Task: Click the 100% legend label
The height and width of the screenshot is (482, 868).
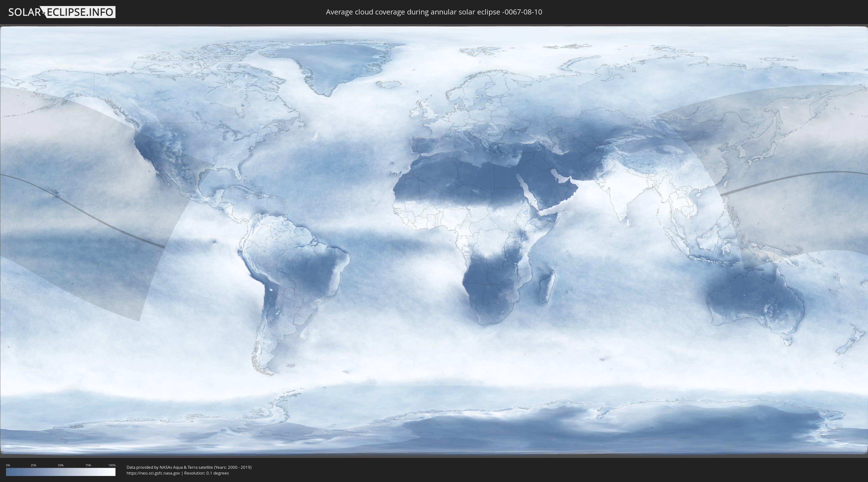Action: (112, 465)
